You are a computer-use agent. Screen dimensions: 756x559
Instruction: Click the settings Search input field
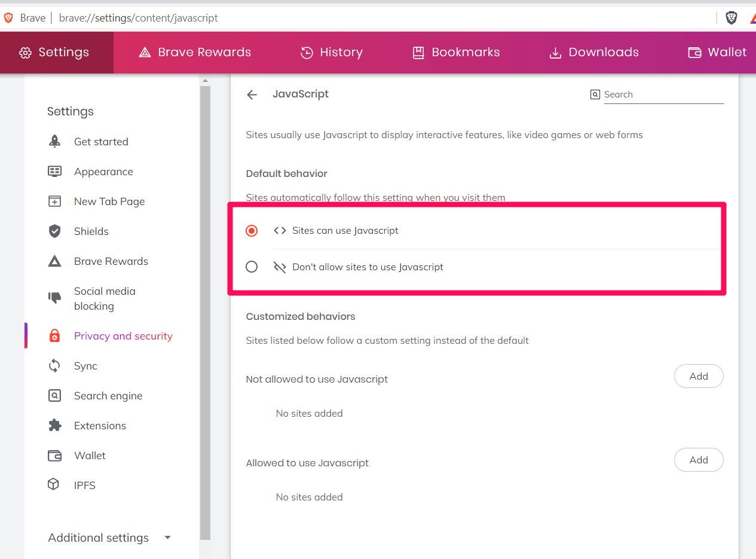click(x=663, y=94)
